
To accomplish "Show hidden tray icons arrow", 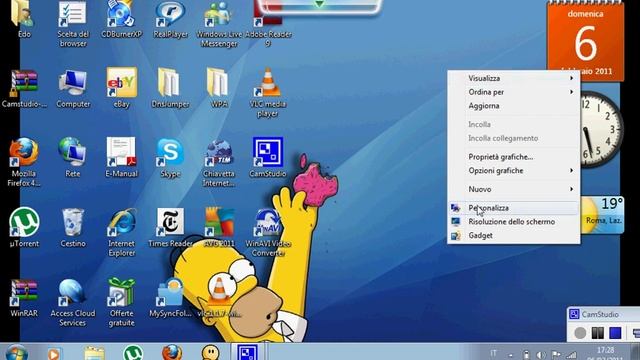I will tap(511, 355).
